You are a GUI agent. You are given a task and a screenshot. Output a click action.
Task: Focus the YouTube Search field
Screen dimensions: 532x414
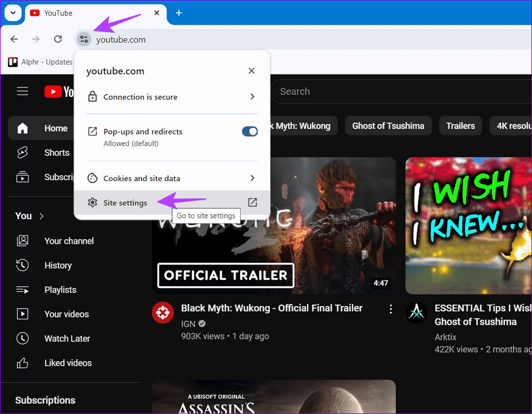pos(400,91)
